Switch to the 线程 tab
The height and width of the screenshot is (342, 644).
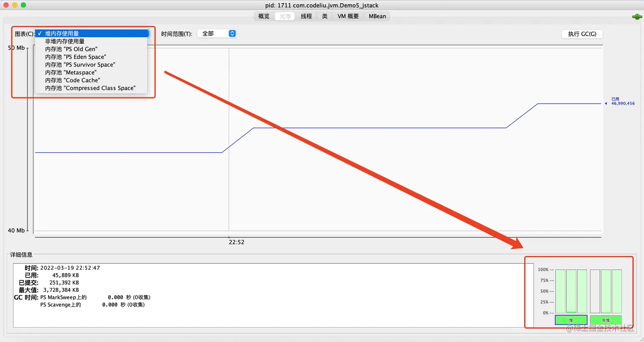click(x=306, y=16)
